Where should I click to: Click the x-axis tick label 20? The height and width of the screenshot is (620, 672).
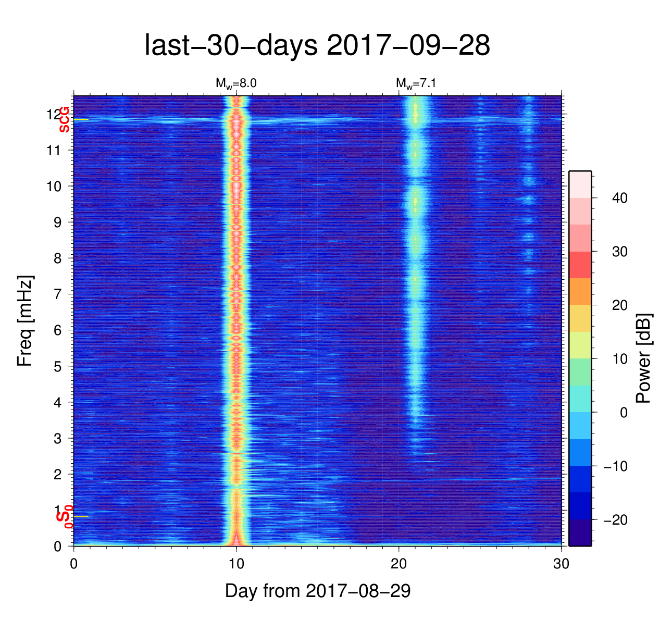click(x=399, y=564)
